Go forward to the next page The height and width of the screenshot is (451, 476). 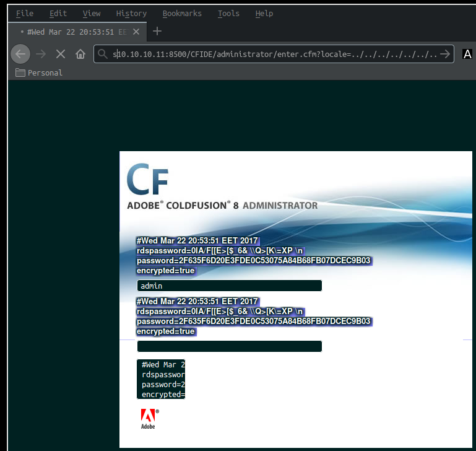tap(41, 54)
